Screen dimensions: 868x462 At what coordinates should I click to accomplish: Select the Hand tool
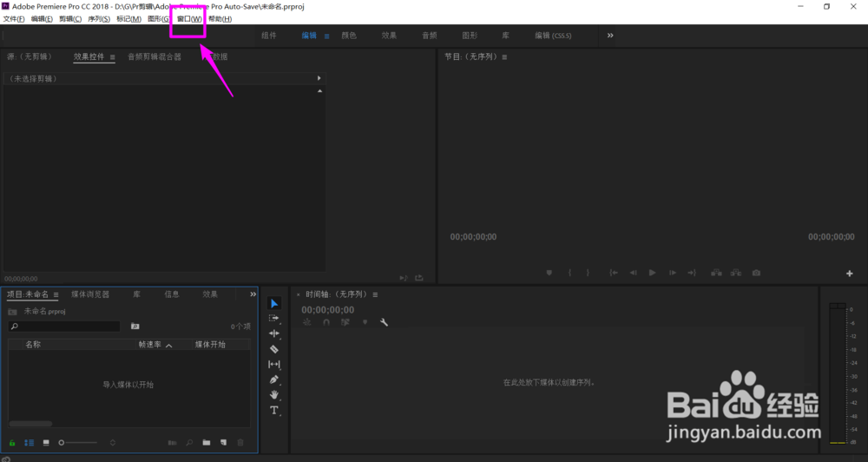click(274, 394)
